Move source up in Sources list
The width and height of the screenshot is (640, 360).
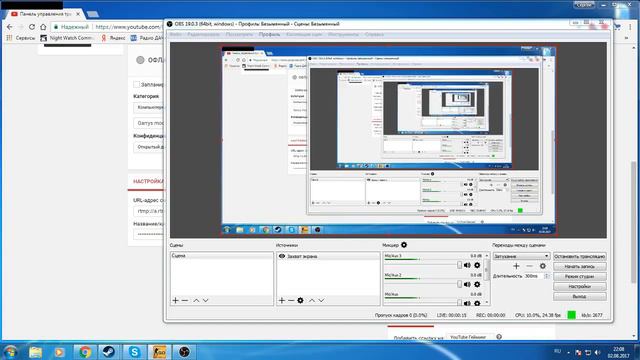pos(312,300)
